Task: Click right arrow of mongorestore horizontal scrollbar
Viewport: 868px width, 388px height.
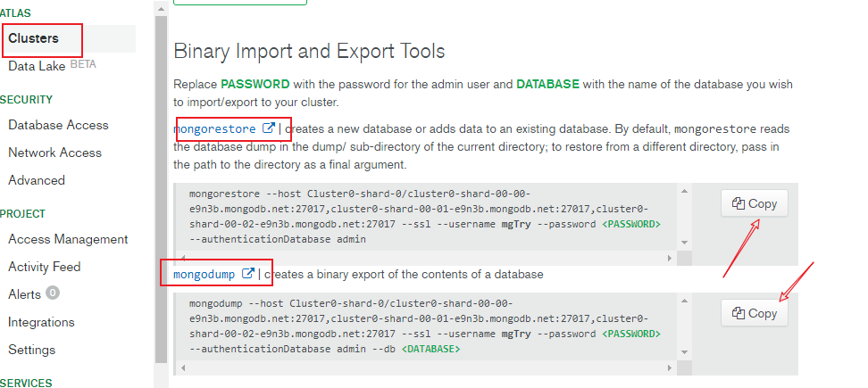Action: pos(670,258)
